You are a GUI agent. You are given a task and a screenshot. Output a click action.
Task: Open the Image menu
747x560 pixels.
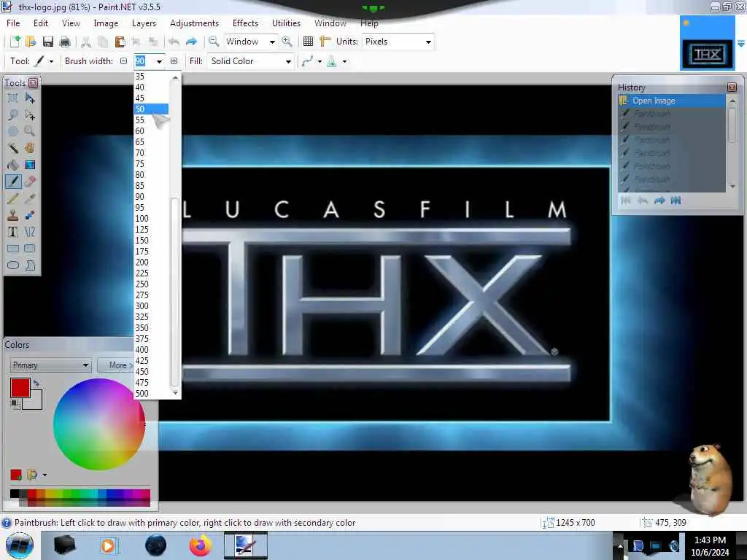pyautogui.click(x=106, y=23)
